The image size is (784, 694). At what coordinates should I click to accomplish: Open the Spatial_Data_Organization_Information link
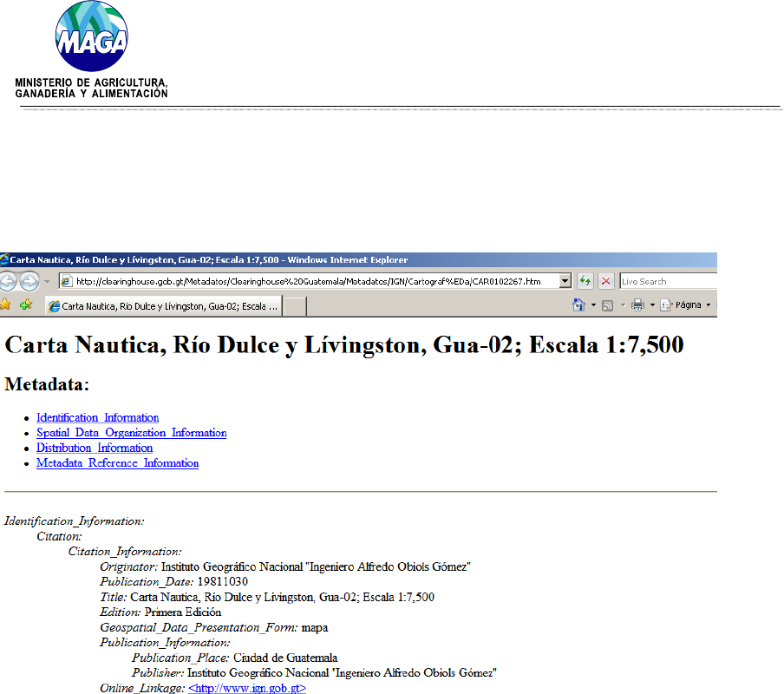pos(132,433)
